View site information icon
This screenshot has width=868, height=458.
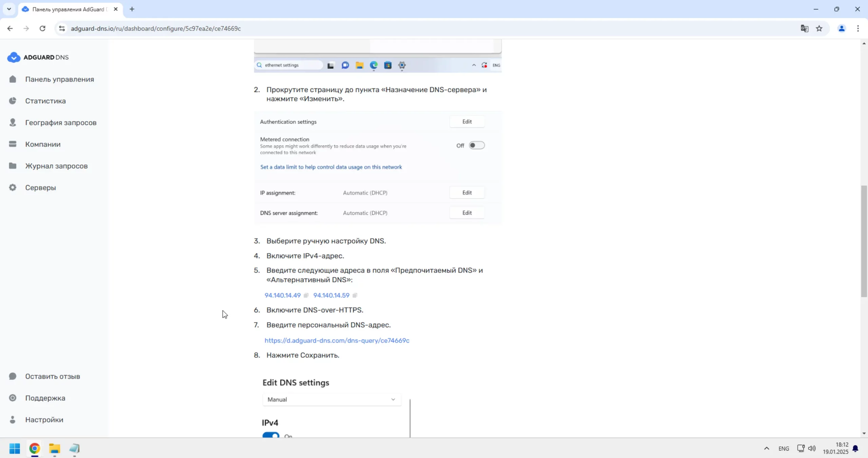[62, 28]
